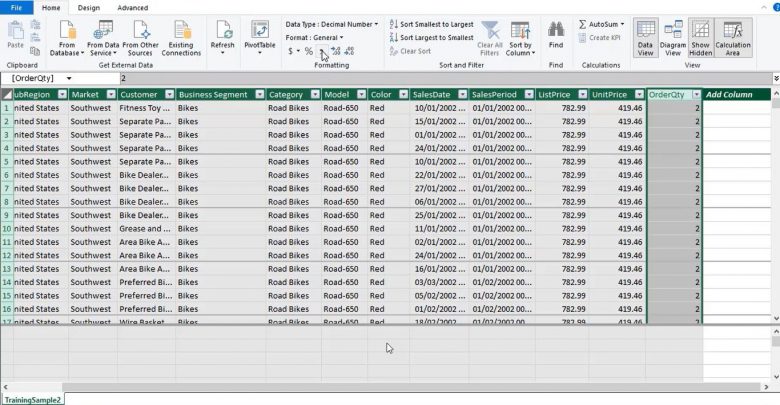The height and width of the screenshot is (405, 780).
Task: Click the horizontal scrollbar right arrow
Action: 766,387
